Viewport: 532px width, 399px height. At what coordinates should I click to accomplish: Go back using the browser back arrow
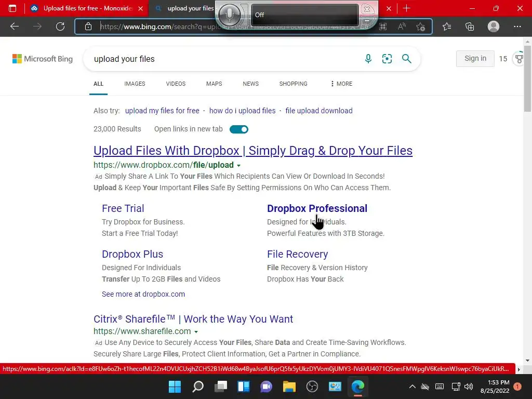point(14,26)
